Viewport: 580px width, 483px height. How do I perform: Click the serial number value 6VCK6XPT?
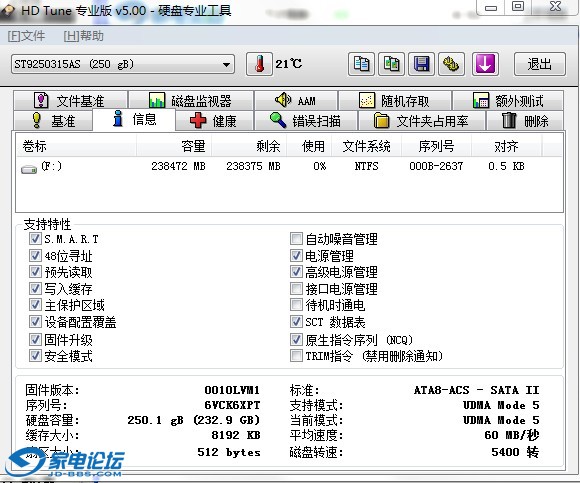pos(232,405)
